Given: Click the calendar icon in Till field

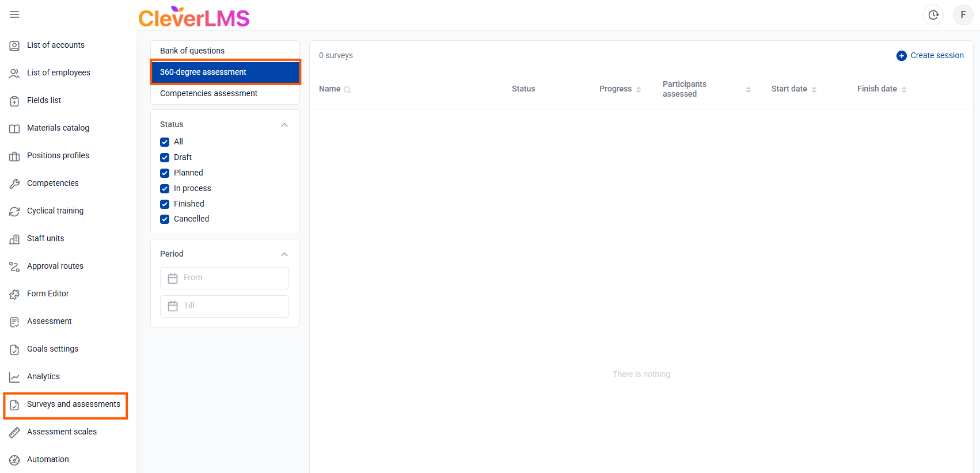Looking at the screenshot, I should (173, 306).
